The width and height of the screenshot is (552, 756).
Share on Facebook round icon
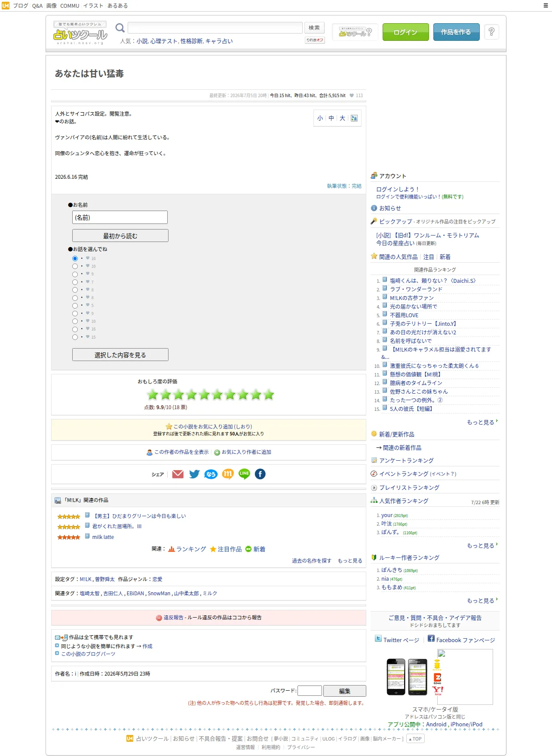click(x=260, y=474)
